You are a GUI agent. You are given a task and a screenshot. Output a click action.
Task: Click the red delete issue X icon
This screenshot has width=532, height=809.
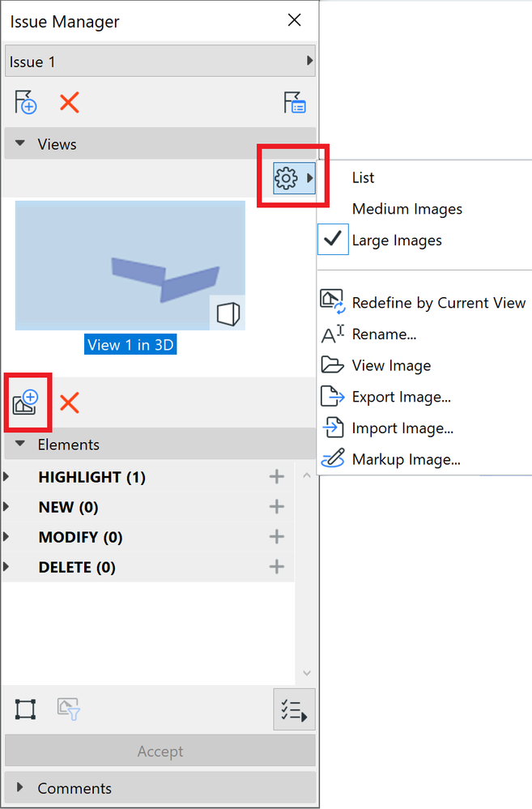pyautogui.click(x=70, y=103)
